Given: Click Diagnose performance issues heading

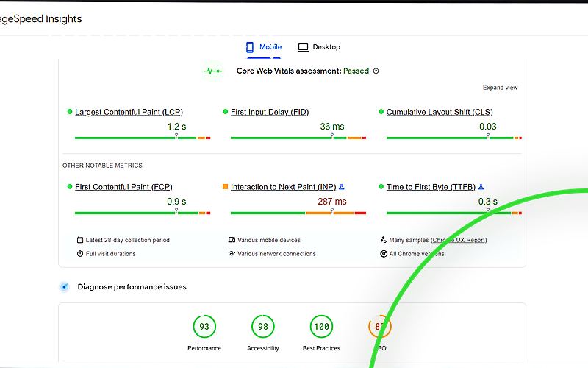Looking at the screenshot, I should point(132,287).
